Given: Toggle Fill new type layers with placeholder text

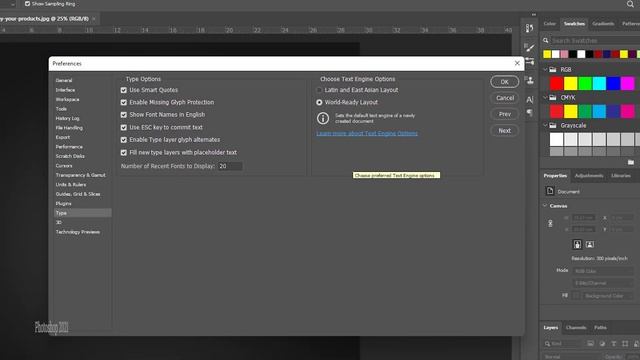Looking at the screenshot, I should tap(124, 153).
